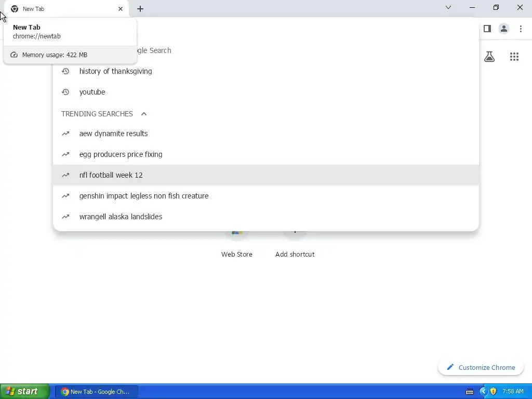532x399 pixels.
Task: Select the 'history of thanksgiving' suggestion
Action: tap(266, 71)
